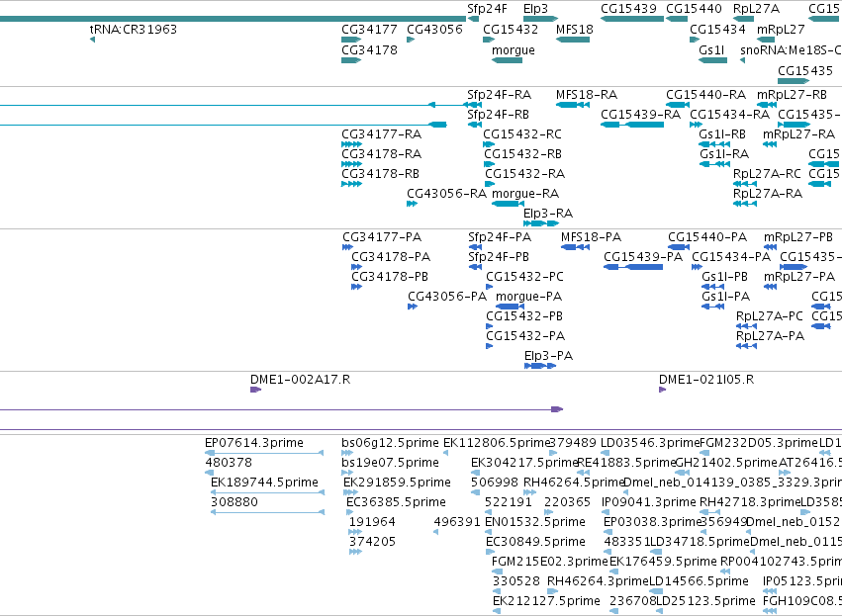Open the CG34177 gene feature

(x=351, y=40)
